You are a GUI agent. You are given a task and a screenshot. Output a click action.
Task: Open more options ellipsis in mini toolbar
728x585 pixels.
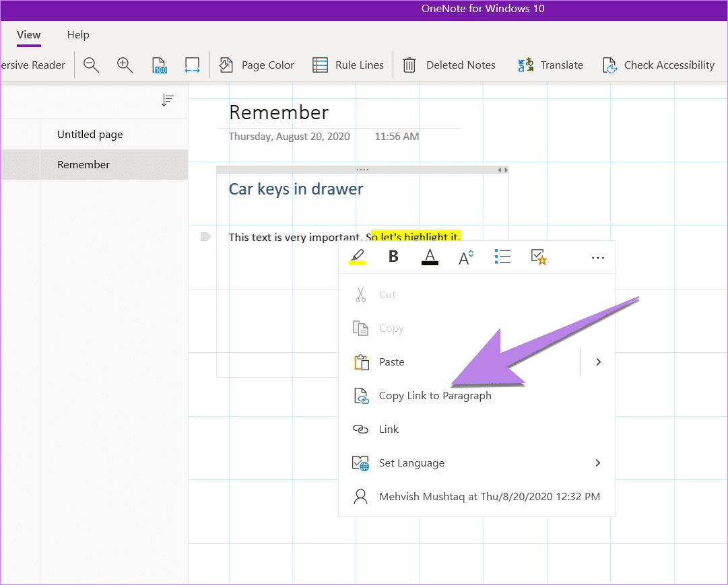click(598, 258)
